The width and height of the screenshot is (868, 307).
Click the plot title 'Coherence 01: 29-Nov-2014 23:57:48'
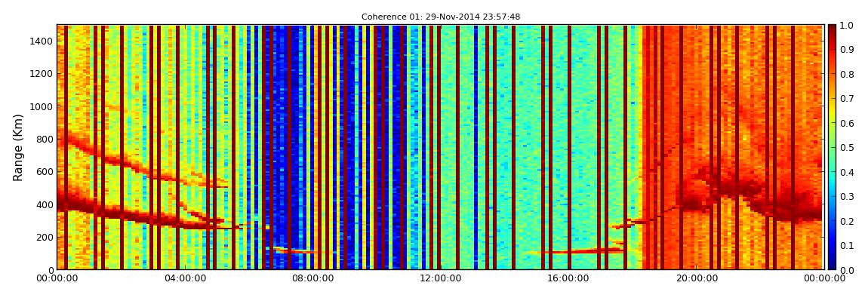pyautogui.click(x=441, y=17)
